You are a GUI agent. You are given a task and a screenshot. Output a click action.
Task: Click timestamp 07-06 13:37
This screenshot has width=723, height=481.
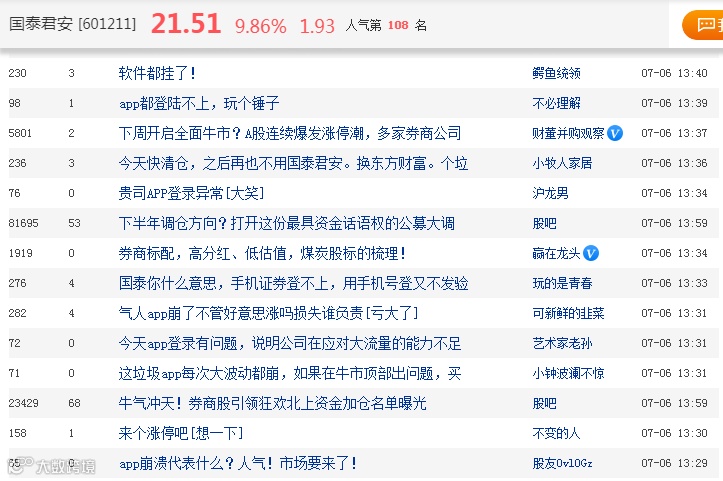point(674,133)
